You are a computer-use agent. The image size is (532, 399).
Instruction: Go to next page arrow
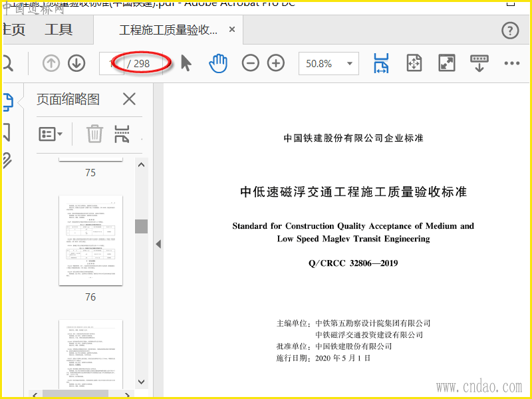tap(76, 63)
